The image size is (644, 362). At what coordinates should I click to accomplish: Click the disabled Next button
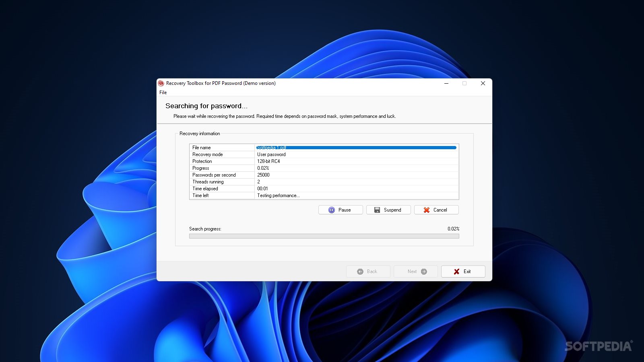coord(415,271)
